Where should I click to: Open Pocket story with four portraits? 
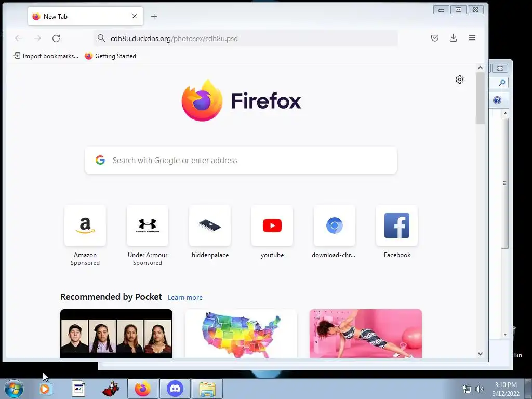116,334
